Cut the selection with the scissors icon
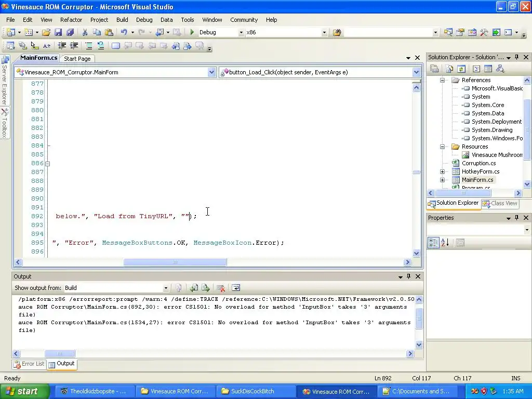The image size is (532, 399). (85, 32)
